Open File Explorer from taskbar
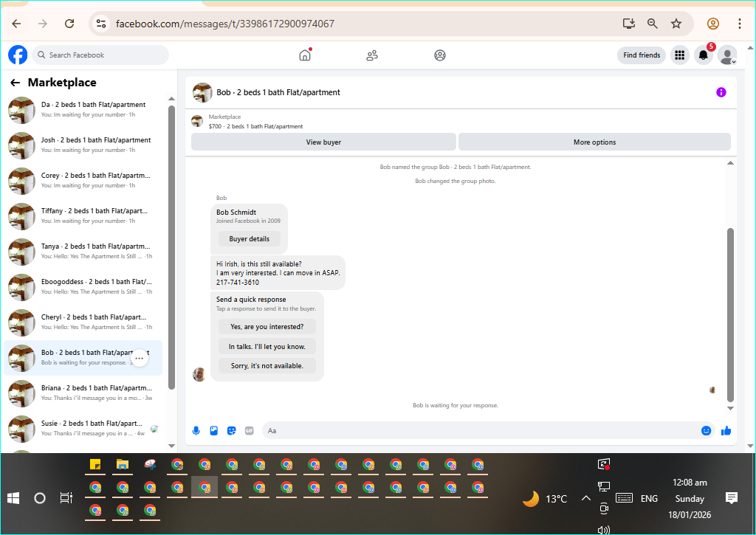Image resolution: width=756 pixels, height=535 pixels. click(123, 465)
